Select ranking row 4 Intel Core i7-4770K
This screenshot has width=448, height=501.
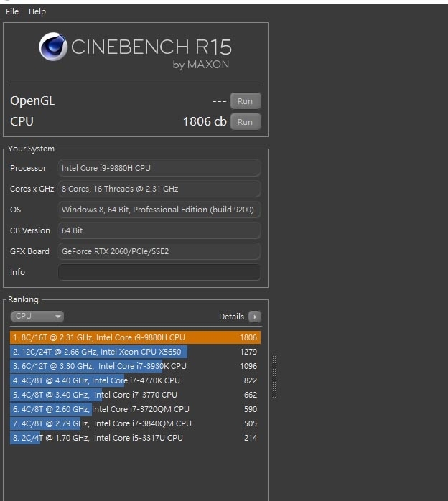coord(135,380)
